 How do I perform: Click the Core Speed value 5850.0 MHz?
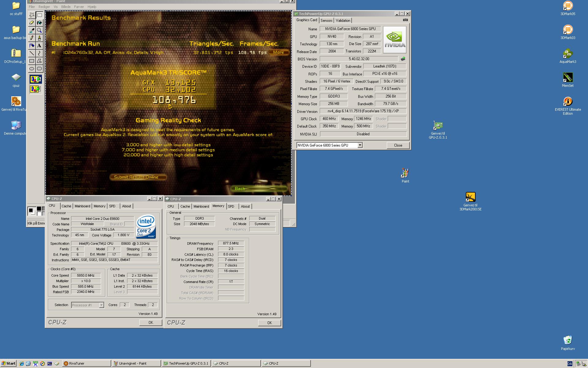(86, 275)
